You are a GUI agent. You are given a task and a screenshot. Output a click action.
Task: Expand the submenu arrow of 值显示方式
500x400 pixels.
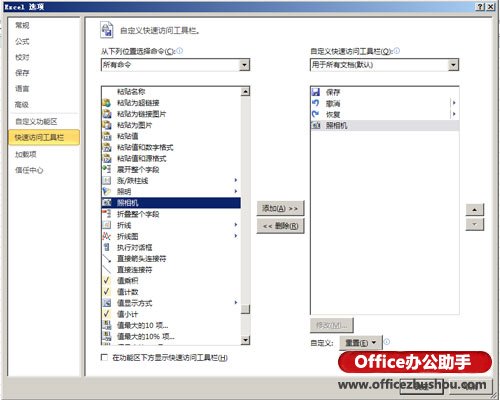(x=236, y=302)
